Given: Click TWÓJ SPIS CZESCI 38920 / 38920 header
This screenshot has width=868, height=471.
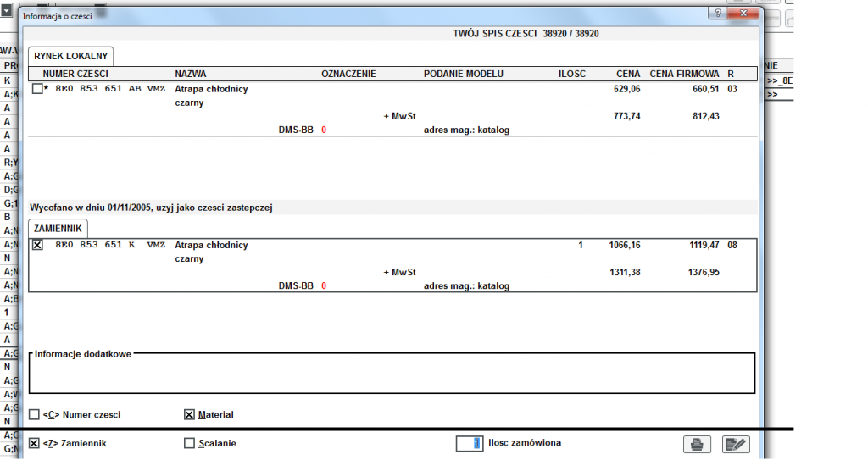Looking at the screenshot, I should click(526, 34).
